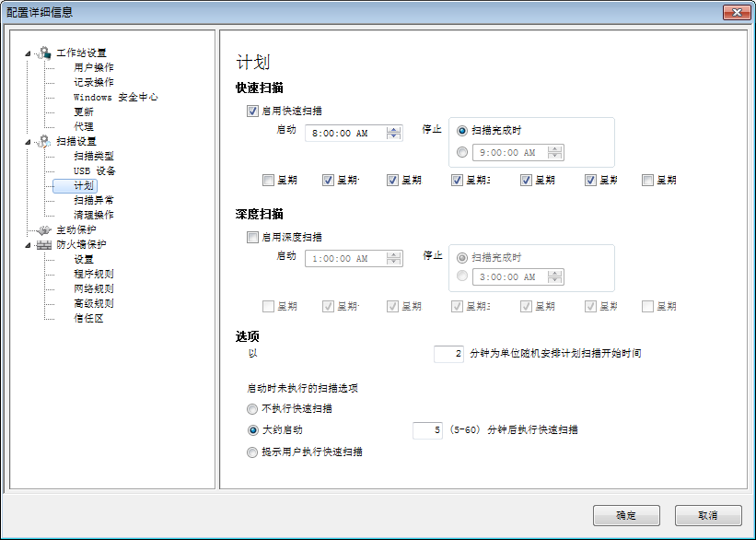Select Windows 安全中心 in the tree
756x540 pixels.
tap(115, 97)
